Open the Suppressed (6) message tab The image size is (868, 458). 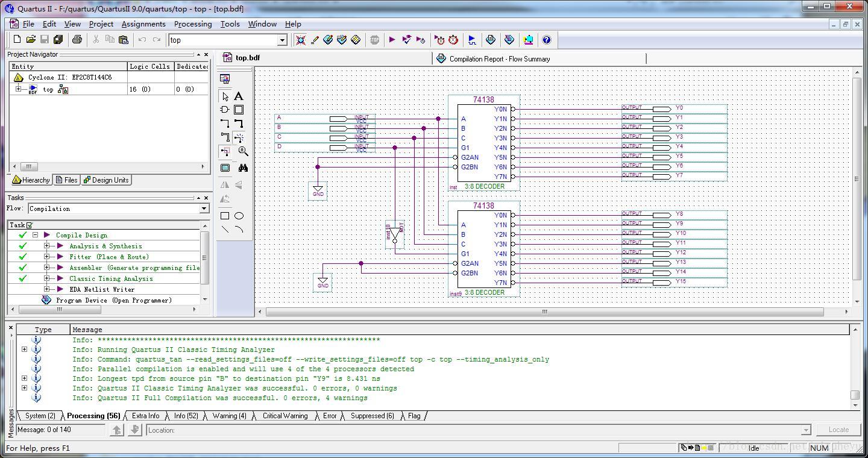coord(372,416)
